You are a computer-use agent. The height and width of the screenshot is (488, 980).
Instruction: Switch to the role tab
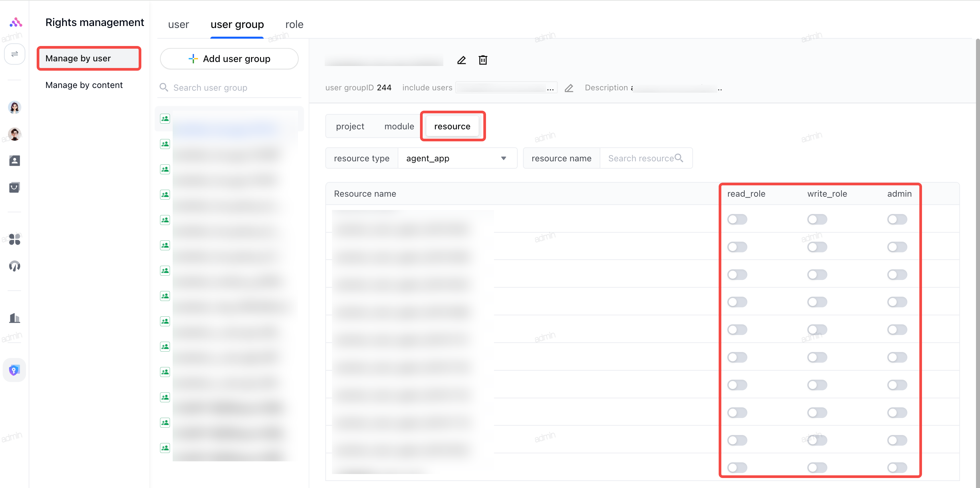(x=294, y=24)
